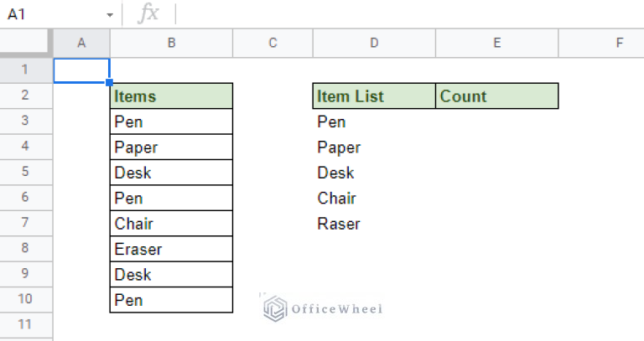This screenshot has width=644, height=341.
Task: Click the Chair cell in column B
Action: [171, 223]
